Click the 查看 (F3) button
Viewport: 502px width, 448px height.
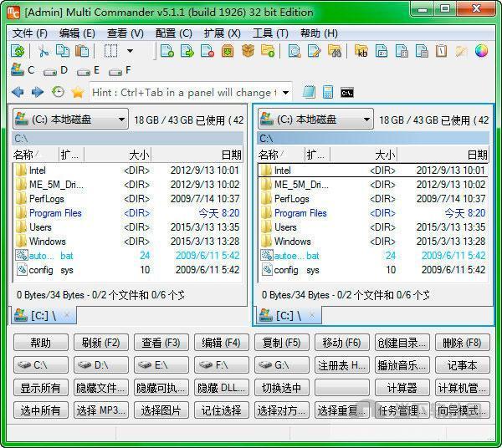(161, 343)
